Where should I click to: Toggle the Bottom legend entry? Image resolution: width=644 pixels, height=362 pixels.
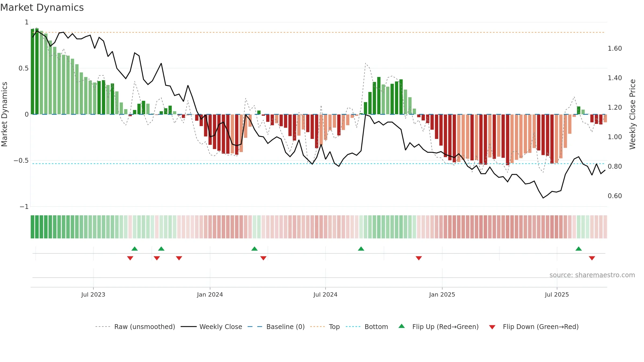[367, 327]
